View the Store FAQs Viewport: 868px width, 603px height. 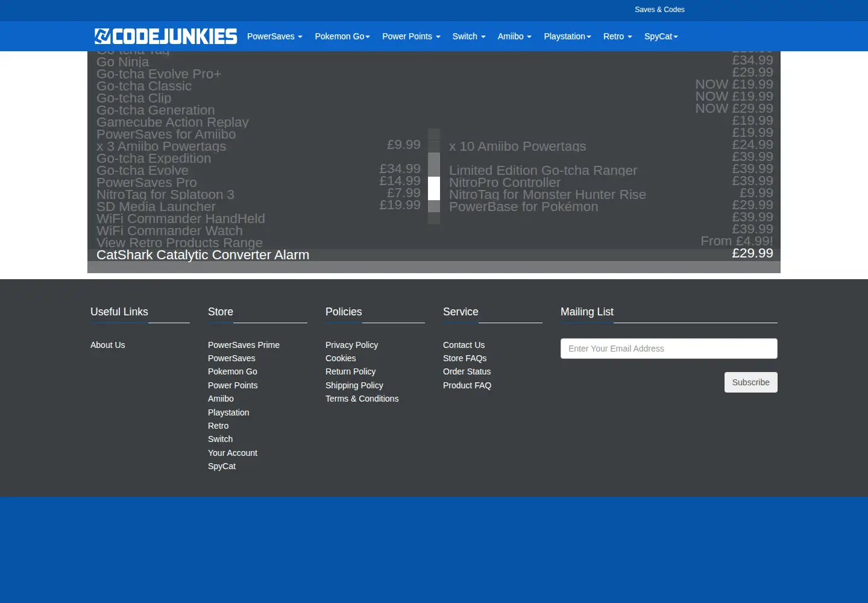click(465, 358)
